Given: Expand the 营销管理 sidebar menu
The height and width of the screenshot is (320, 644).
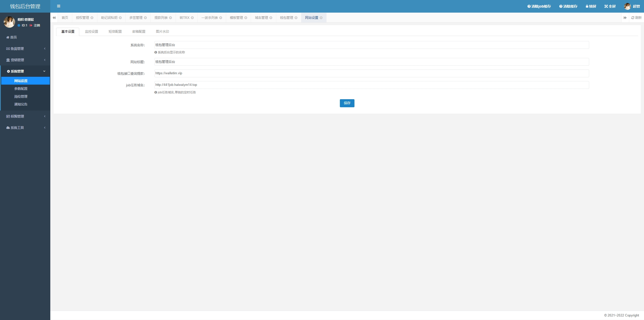Looking at the screenshot, I should click(25, 60).
